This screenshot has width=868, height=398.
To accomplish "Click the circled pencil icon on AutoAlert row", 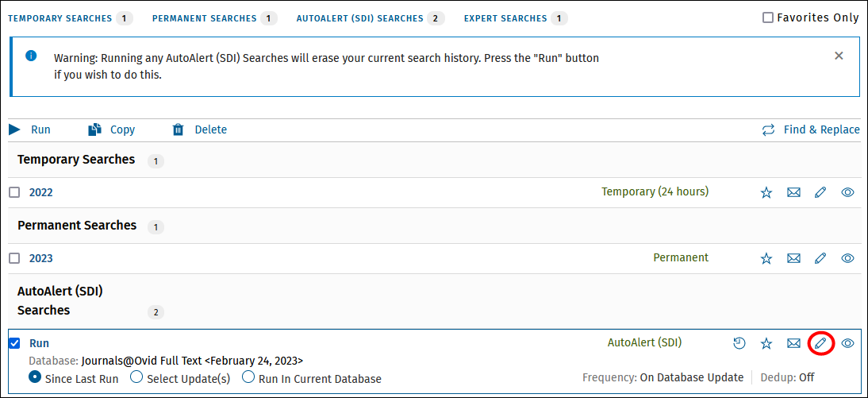I will tap(820, 343).
